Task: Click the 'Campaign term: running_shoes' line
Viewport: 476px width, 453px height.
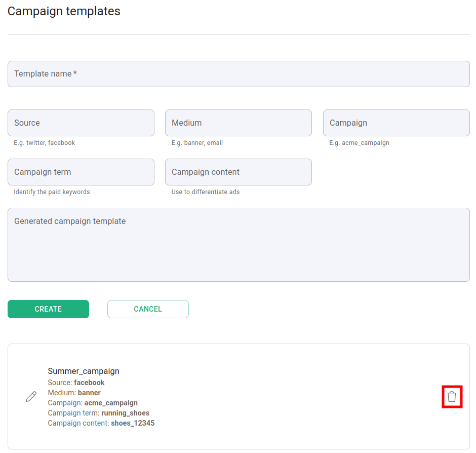Action: tap(98, 413)
